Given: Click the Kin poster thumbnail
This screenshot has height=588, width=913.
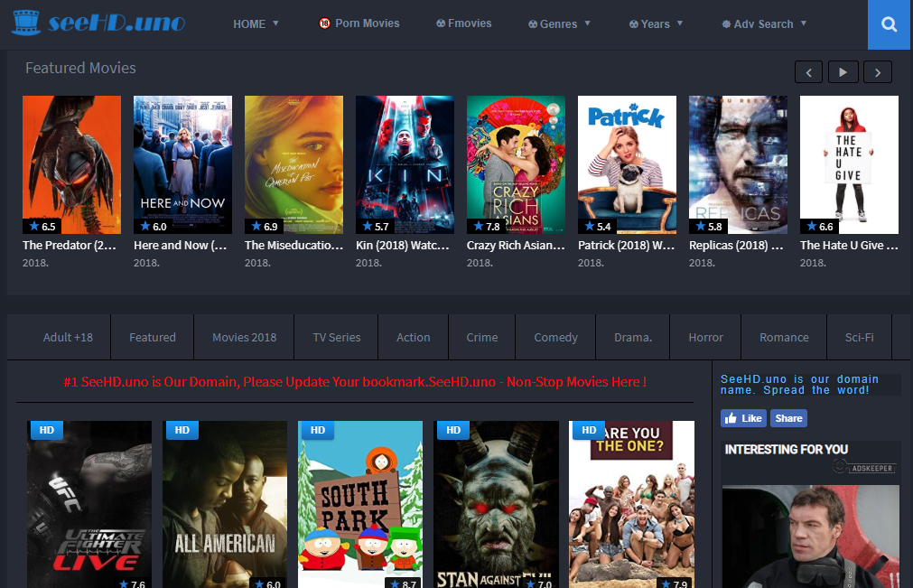Looking at the screenshot, I should pos(405,164).
